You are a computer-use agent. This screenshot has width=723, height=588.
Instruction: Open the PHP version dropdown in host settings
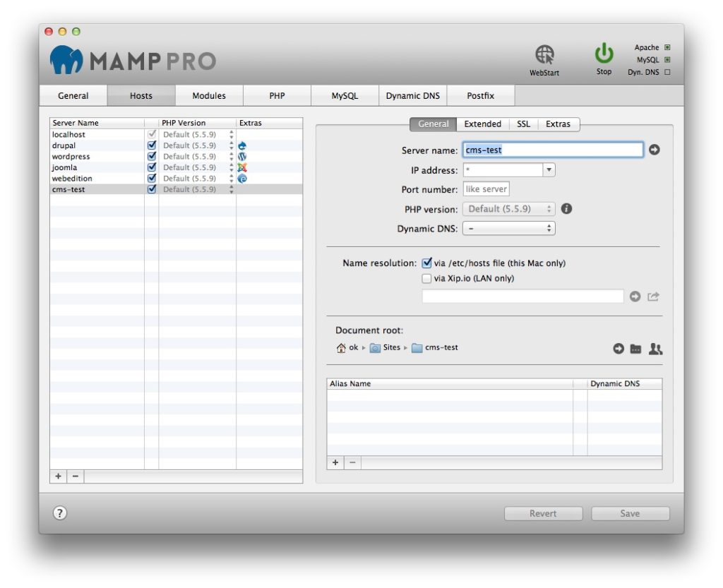pyautogui.click(x=509, y=209)
